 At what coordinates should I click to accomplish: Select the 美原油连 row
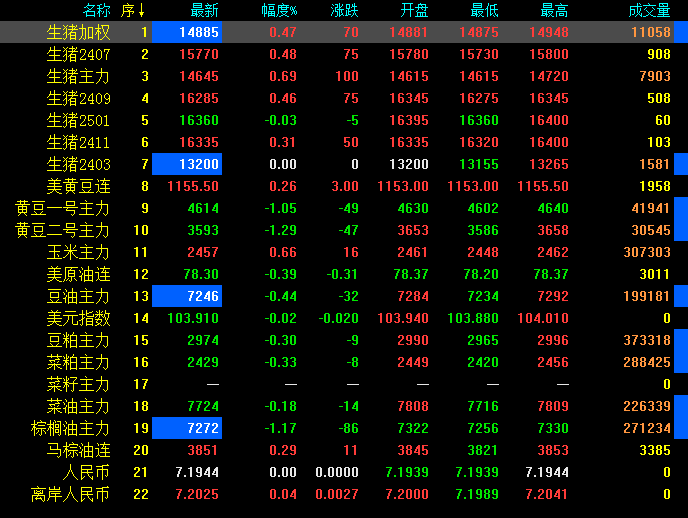click(78, 274)
